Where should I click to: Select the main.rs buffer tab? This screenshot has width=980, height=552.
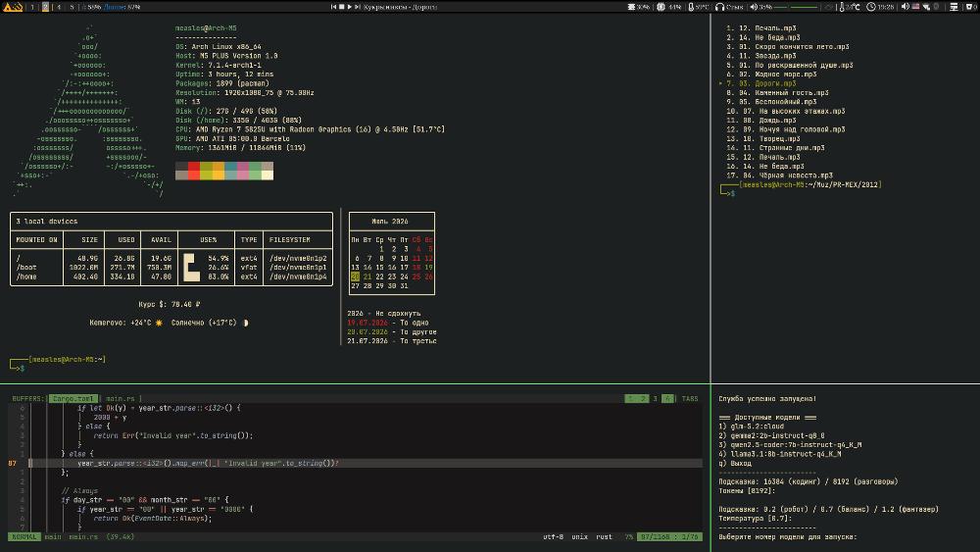[x=120, y=398]
